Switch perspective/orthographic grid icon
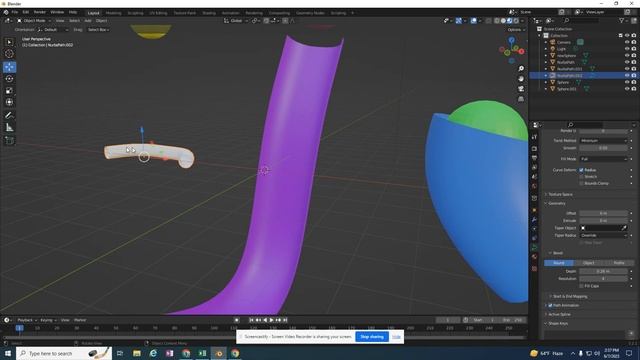This screenshot has height=360, width=640. click(521, 99)
